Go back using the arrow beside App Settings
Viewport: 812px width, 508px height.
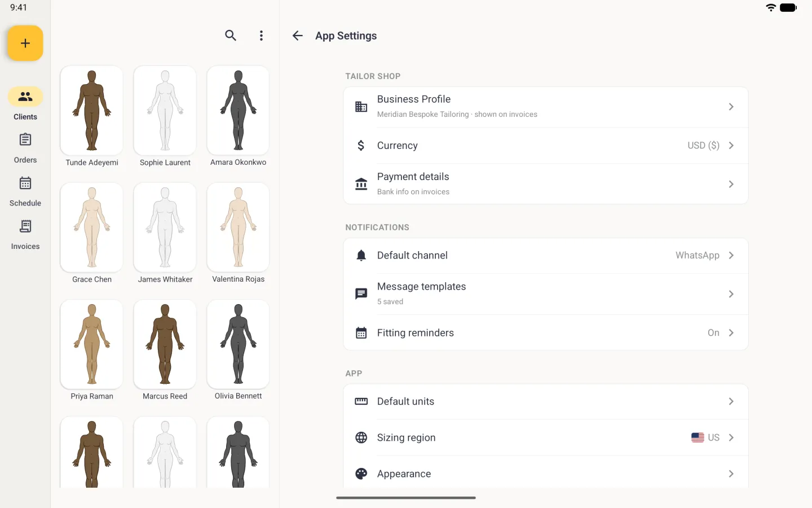coord(298,36)
